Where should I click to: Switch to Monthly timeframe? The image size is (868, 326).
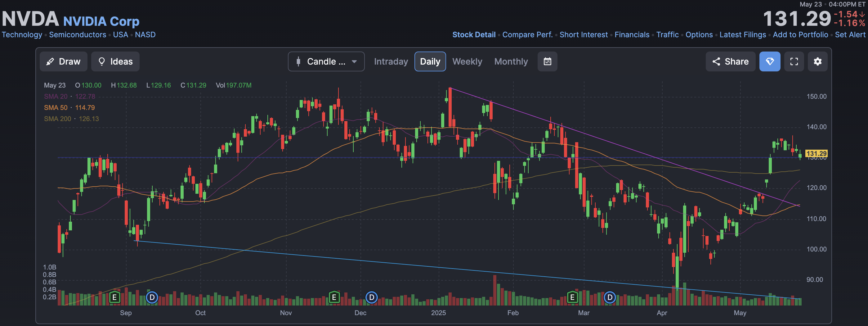511,61
